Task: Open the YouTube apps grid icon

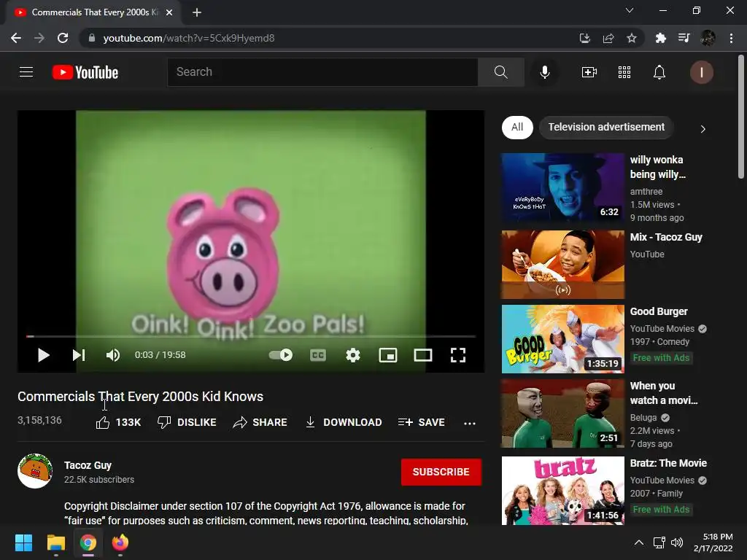Action: coord(624,72)
